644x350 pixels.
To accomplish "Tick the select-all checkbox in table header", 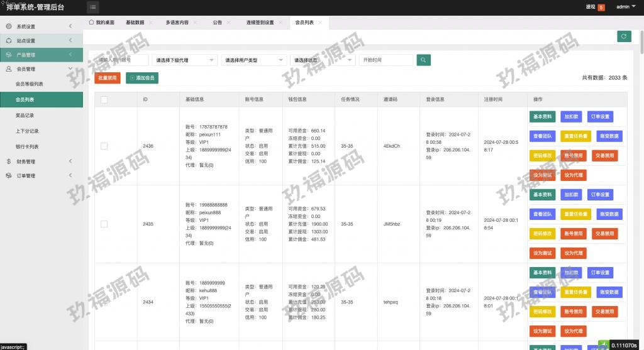I will point(104,99).
